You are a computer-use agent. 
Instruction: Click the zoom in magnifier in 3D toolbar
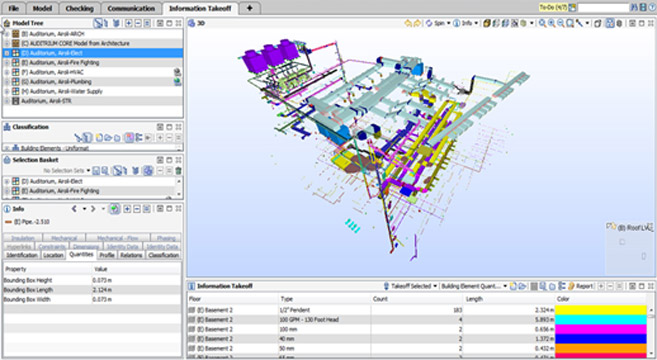coord(551,23)
